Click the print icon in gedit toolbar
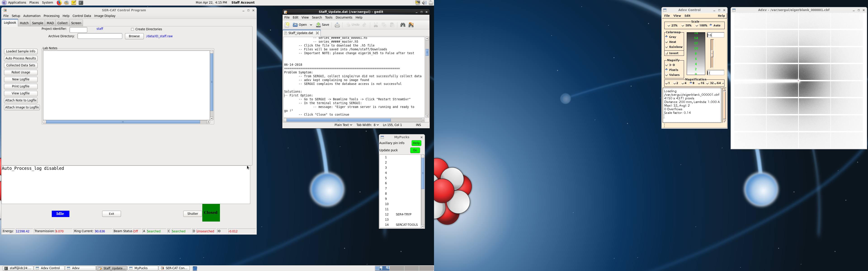Image resolution: width=868 pixels, height=271 pixels. [337, 25]
